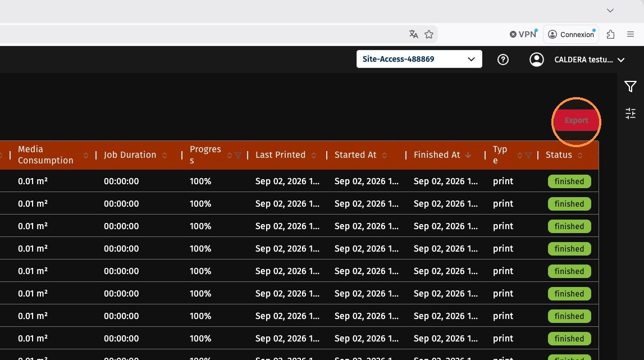Click the Finished At header label
644x360 pixels.
click(x=437, y=155)
